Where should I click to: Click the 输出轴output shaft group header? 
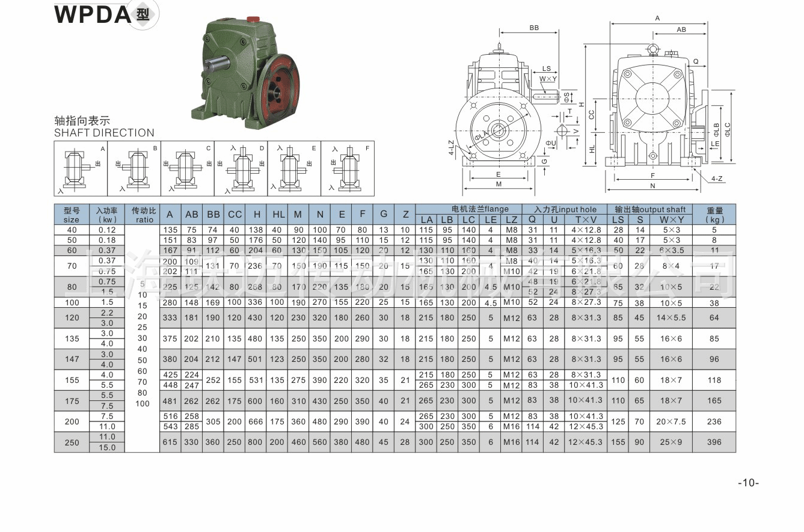[x=650, y=209]
